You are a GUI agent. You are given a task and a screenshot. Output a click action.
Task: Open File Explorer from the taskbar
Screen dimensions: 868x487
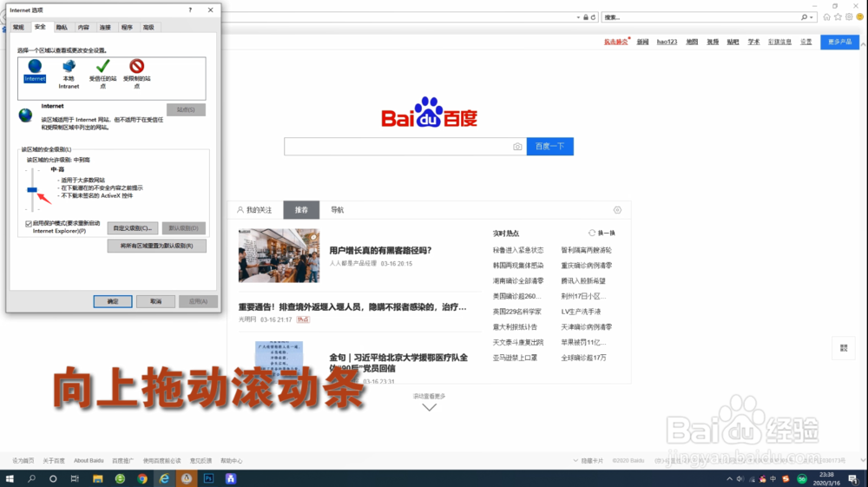tap(97, 478)
